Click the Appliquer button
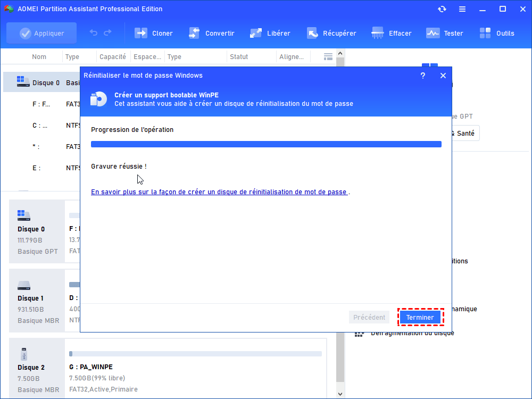Viewport: 532px width, 399px height. click(x=41, y=33)
